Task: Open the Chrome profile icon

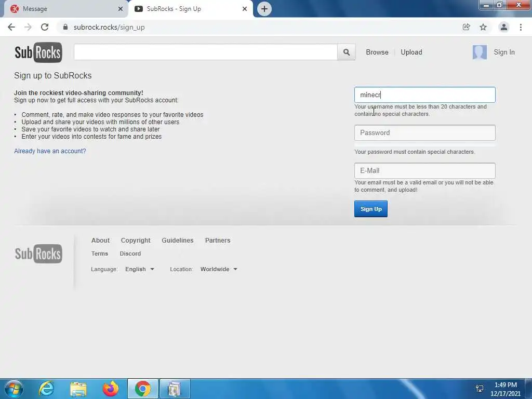Action: click(504, 27)
